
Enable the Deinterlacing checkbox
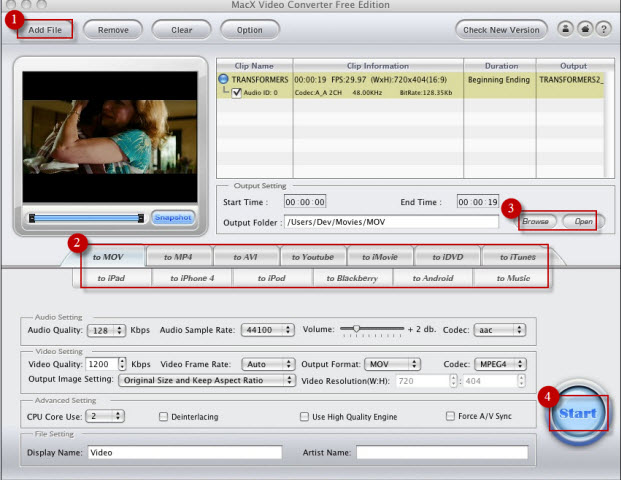(x=163, y=417)
